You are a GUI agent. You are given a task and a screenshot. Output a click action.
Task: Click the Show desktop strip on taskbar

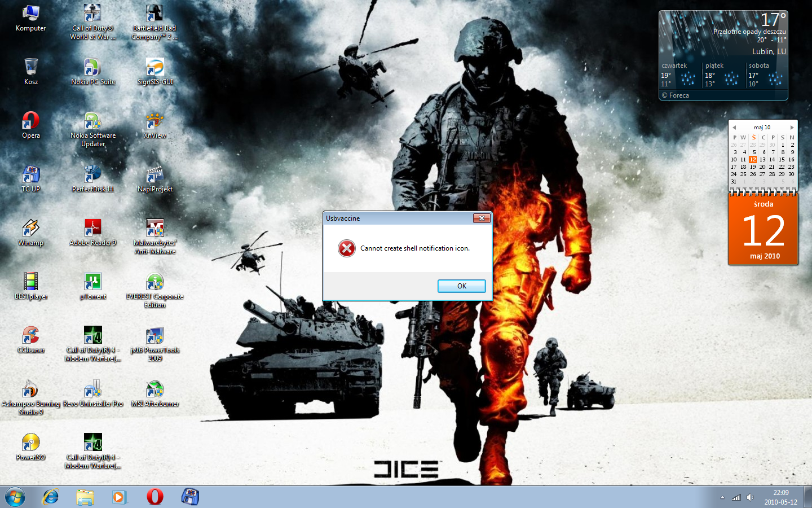point(807,497)
